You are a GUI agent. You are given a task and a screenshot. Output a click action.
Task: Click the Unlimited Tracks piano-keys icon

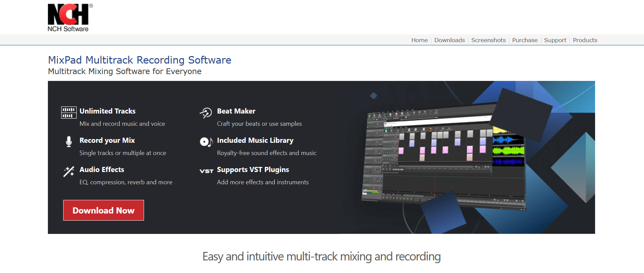pos(69,113)
